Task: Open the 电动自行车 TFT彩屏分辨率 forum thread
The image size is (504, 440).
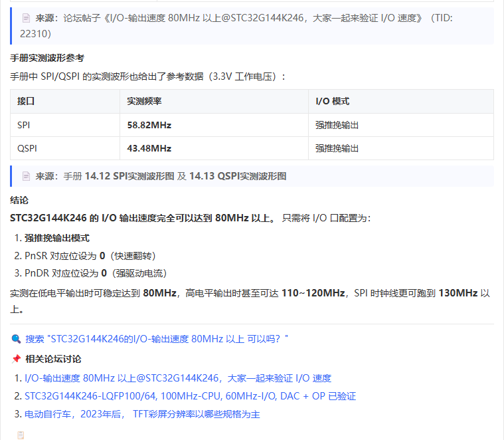Action: point(142,414)
